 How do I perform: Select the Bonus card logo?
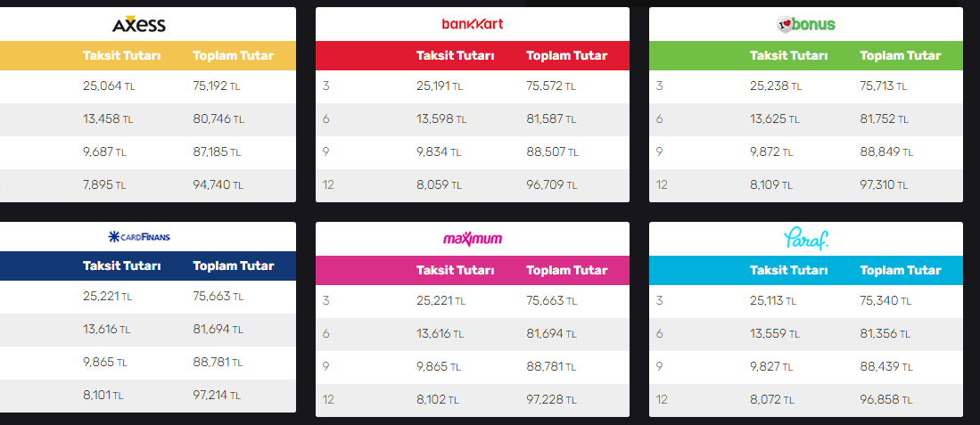coord(805,24)
